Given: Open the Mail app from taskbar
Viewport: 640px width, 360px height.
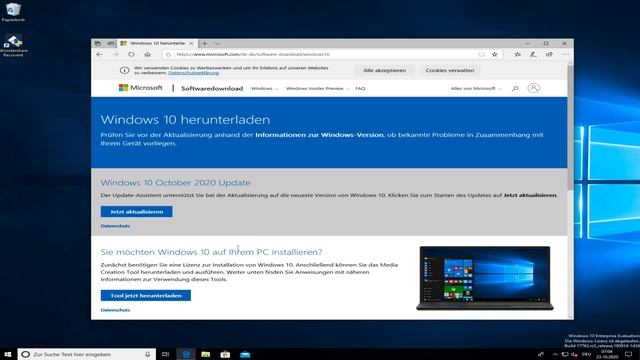Looking at the screenshot, I should pos(245,354).
